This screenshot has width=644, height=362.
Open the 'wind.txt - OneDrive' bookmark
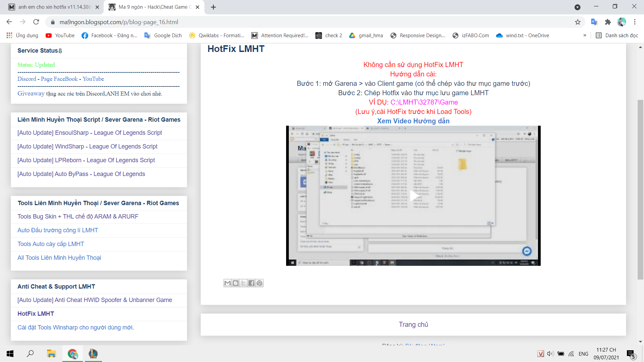pos(523,36)
